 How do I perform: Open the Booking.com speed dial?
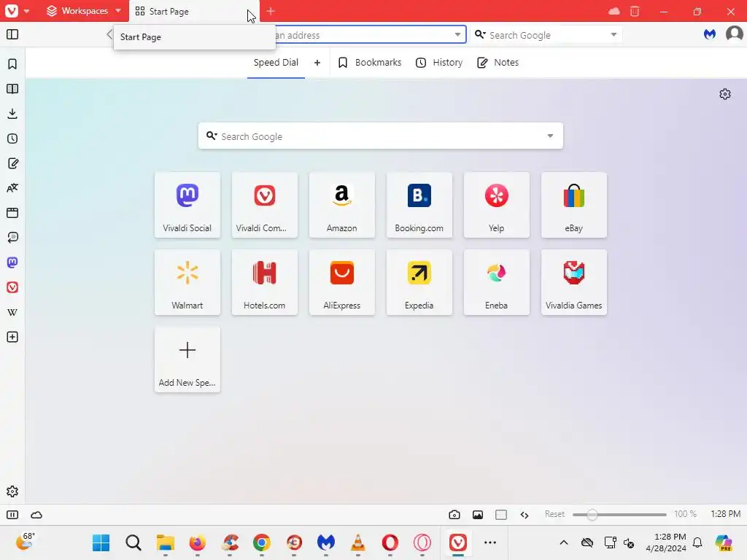(419, 205)
